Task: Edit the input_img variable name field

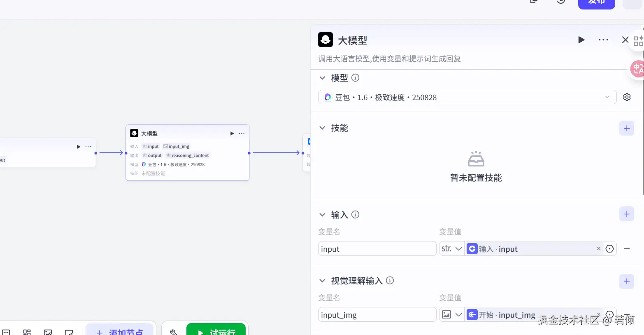Action: pyautogui.click(x=377, y=314)
